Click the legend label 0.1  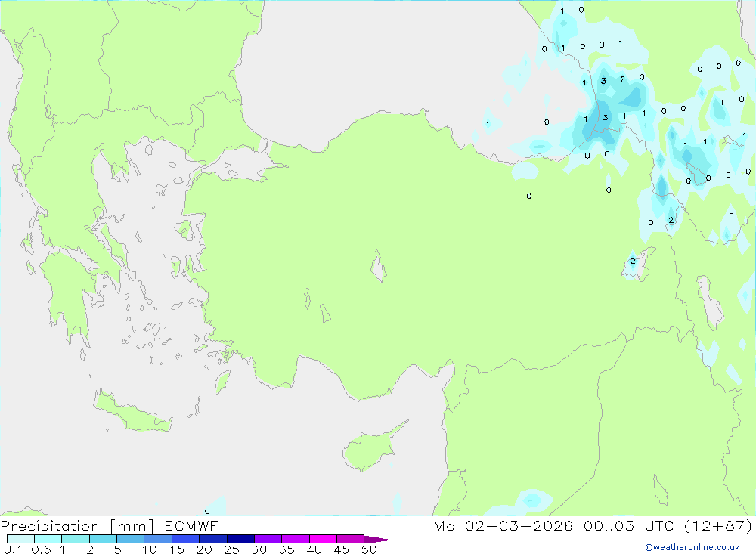coord(13,549)
